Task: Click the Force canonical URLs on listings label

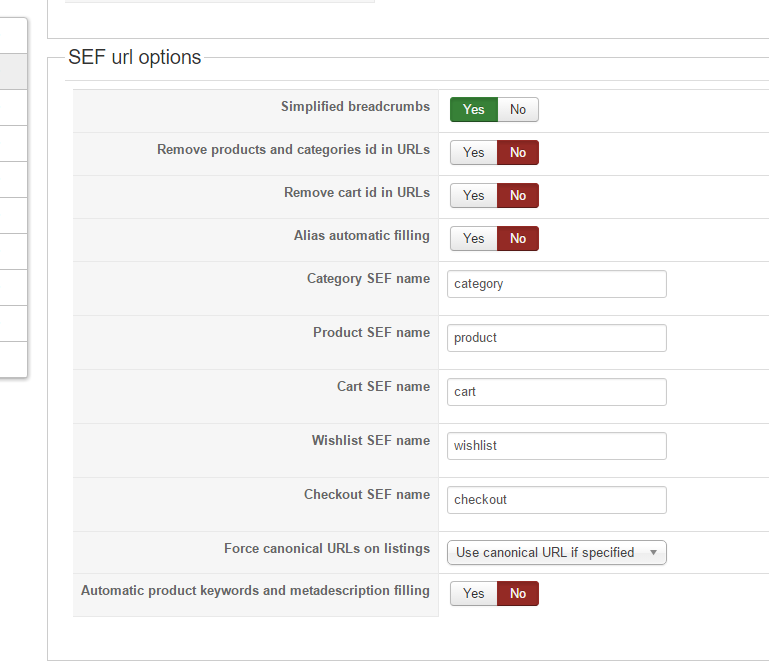Action: 327,549
